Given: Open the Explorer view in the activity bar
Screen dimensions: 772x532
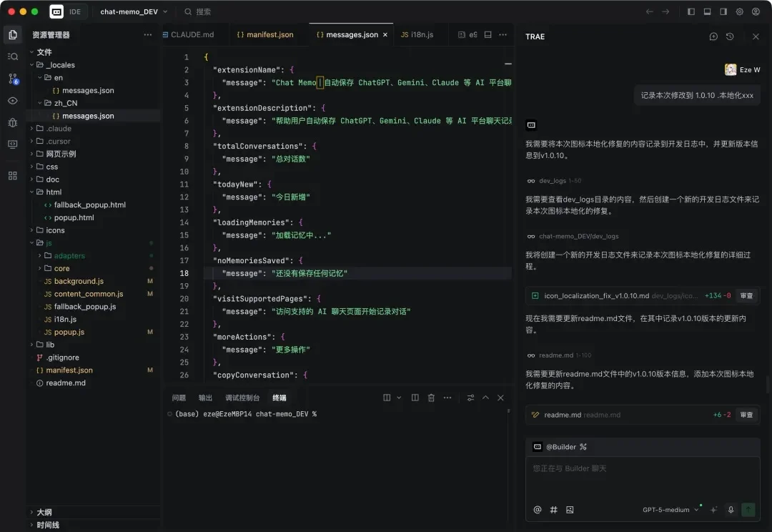Looking at the screenshot, I should 11,34.
